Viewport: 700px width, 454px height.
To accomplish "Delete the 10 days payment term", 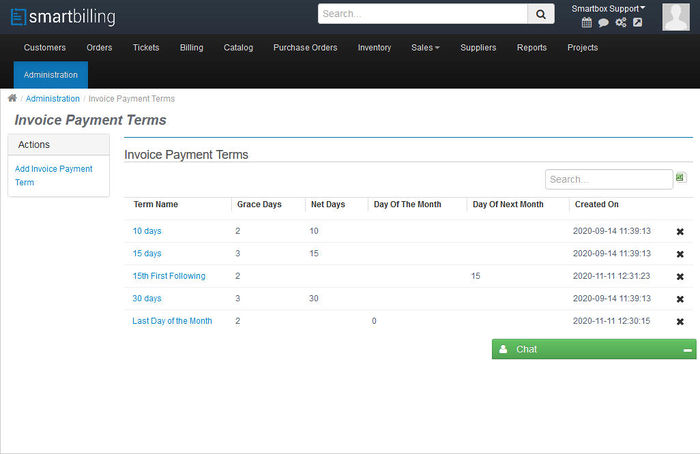I will [680, 232].
